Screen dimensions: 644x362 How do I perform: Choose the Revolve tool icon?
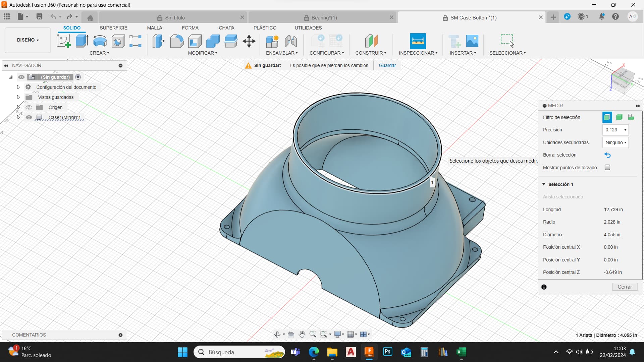point(100,41)
